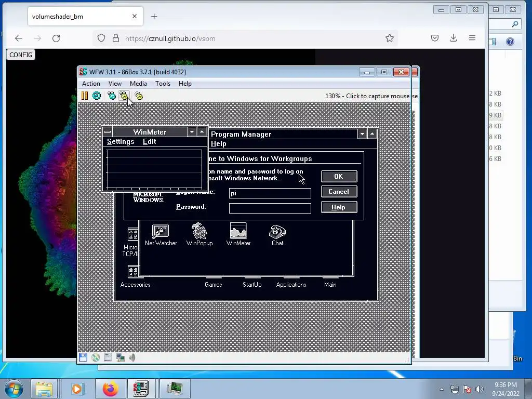Open the Firefox downloads arrow icon
Screen dimensions: 532x399
(453, 38)
